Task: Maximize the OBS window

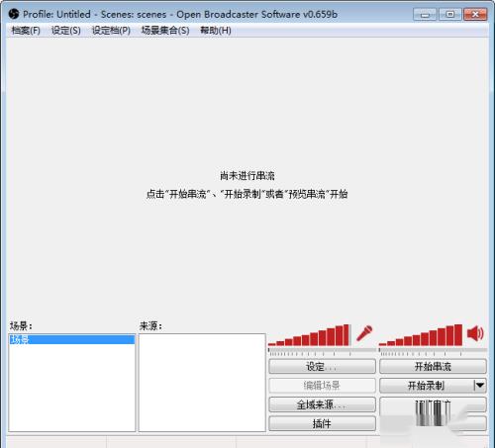Action: [450, 14]
